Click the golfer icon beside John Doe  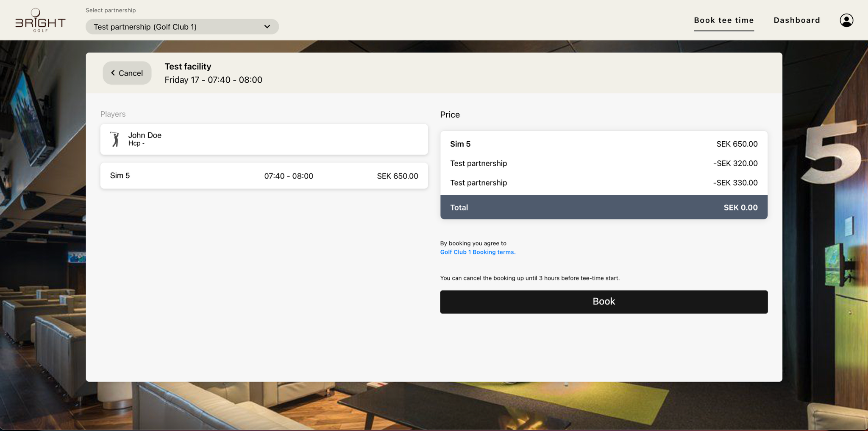point(115,139)
